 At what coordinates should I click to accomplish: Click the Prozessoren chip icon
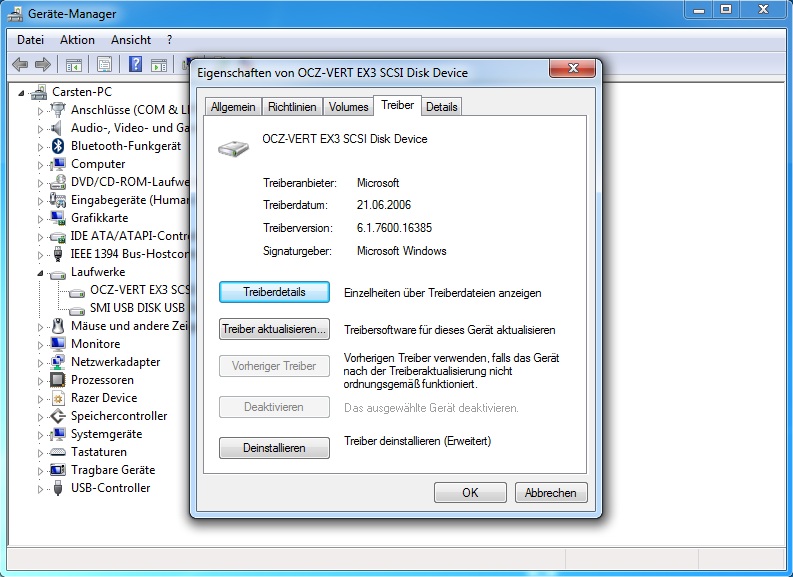click(58, 380)
